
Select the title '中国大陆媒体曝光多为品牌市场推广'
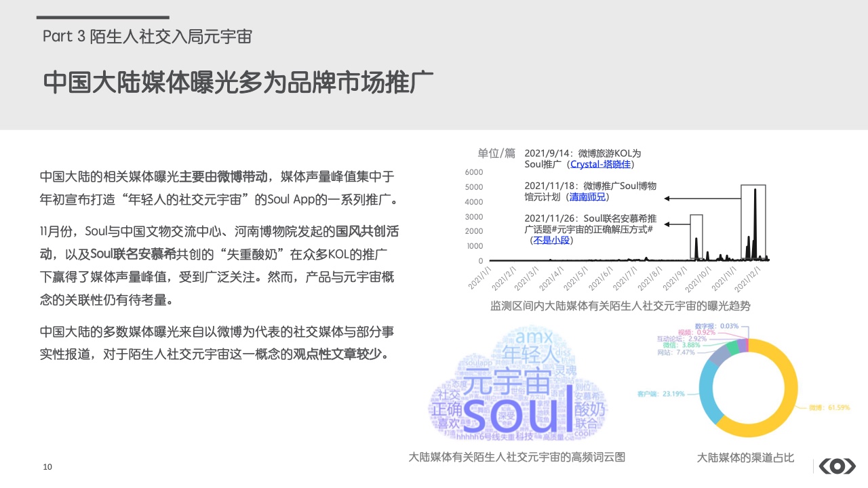238,82
